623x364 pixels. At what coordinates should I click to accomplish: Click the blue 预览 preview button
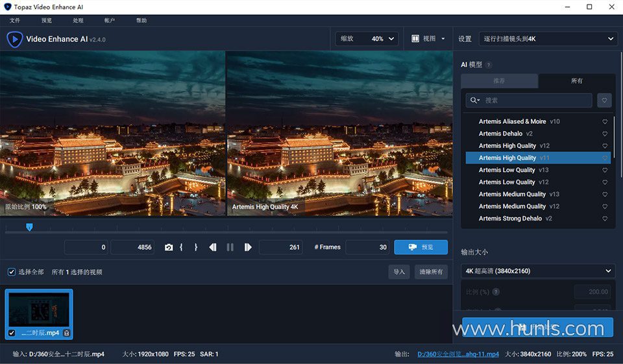point(421,247)
